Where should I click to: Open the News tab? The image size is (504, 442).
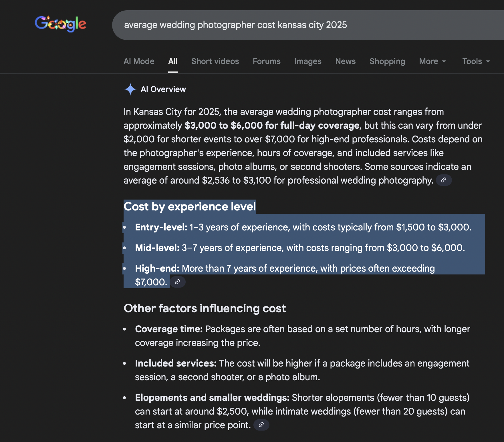coord(345,61)
